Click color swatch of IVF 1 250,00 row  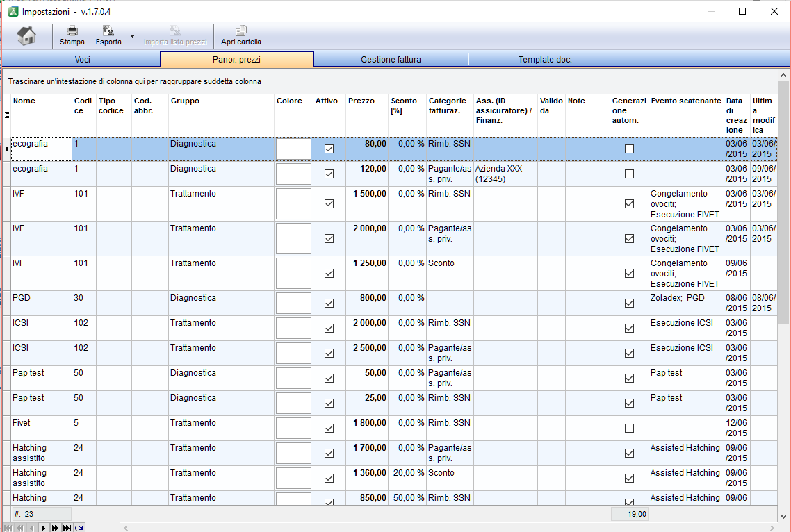click(293, 274)
